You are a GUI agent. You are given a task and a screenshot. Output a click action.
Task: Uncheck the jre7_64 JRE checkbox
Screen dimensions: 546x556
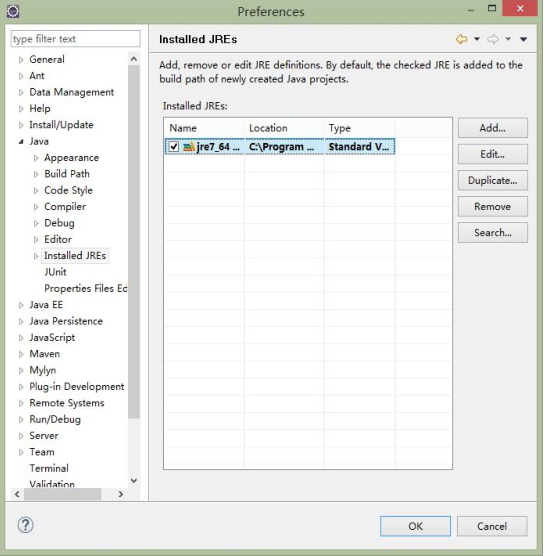coord(174,146)
